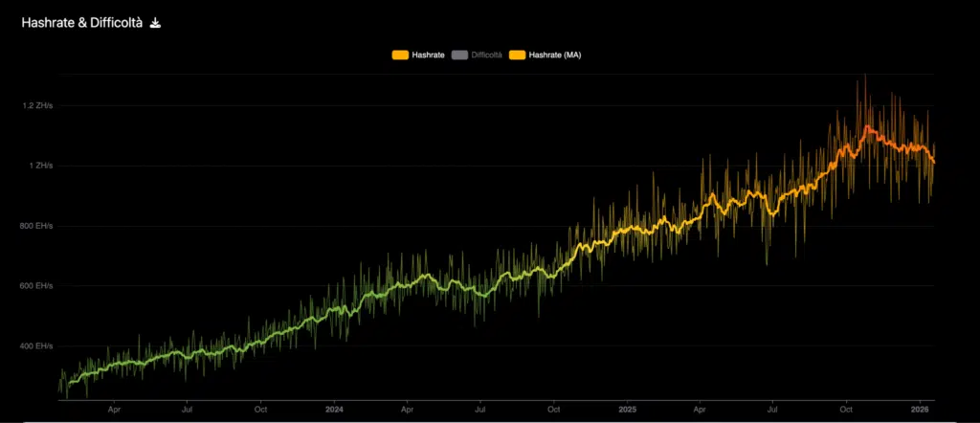Select the 800 EH/s y-axis label
980x423 pixels.
37,226
